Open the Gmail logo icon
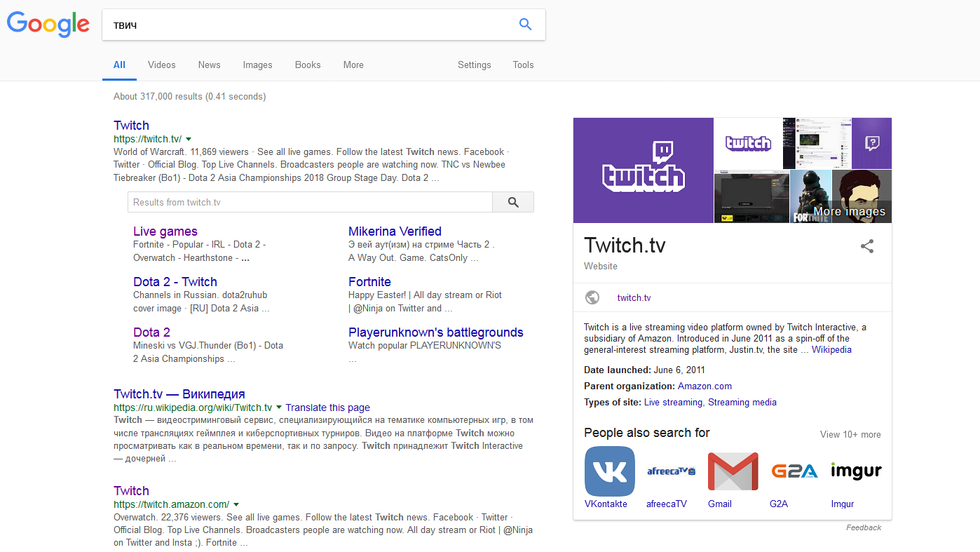The image size is (980, 552). pos(733,471)
